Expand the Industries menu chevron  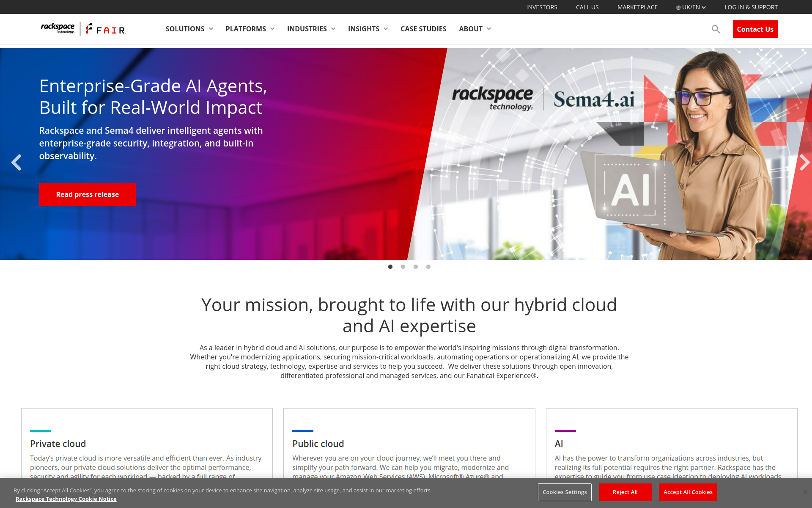[333, 29]
